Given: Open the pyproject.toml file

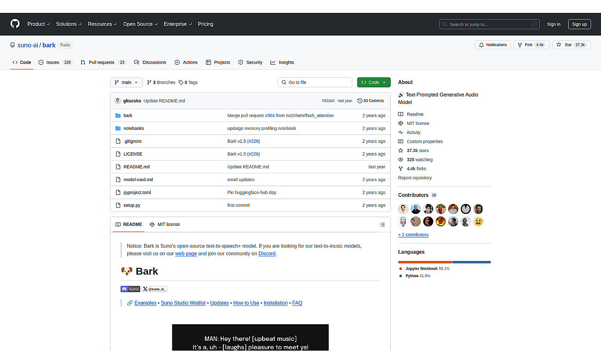Looking at the screenshot, I should [137, 193].
